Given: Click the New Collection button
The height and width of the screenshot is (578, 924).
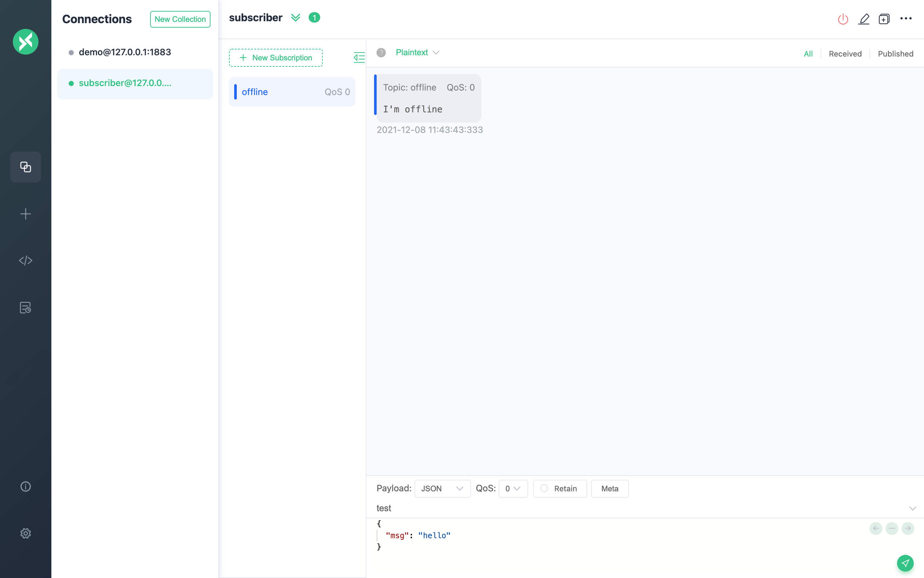Looking at the screenshot, I should coord(180,19).
